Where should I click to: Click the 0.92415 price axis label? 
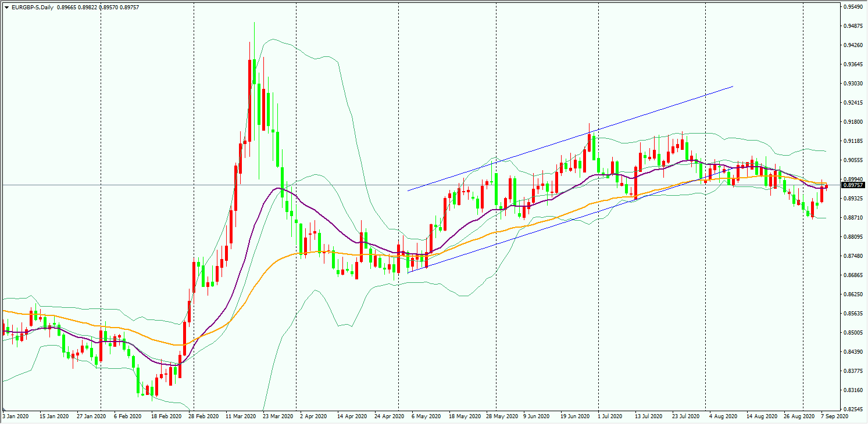853,103
